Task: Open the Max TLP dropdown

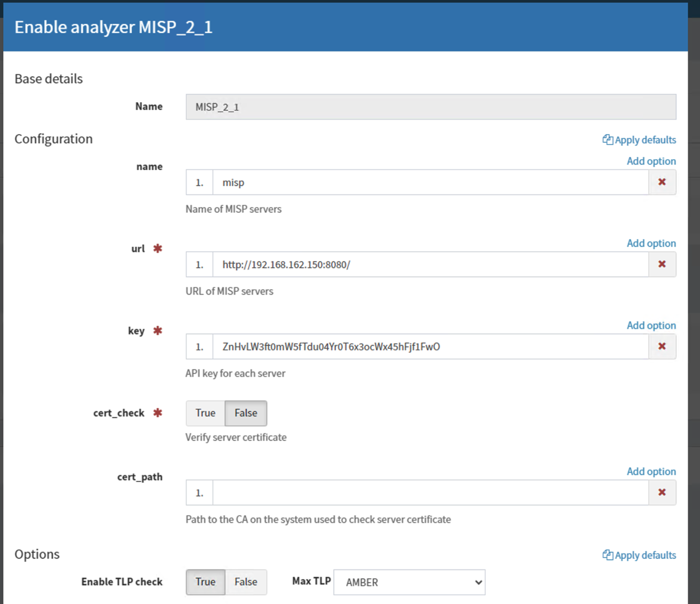Action: tap(409, 583)
